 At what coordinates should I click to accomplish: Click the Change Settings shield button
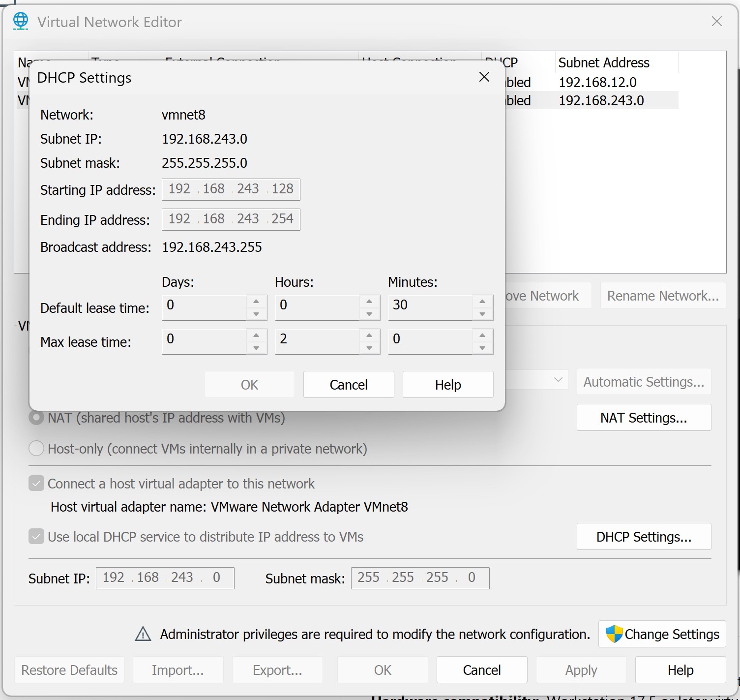tap(662, 634)
